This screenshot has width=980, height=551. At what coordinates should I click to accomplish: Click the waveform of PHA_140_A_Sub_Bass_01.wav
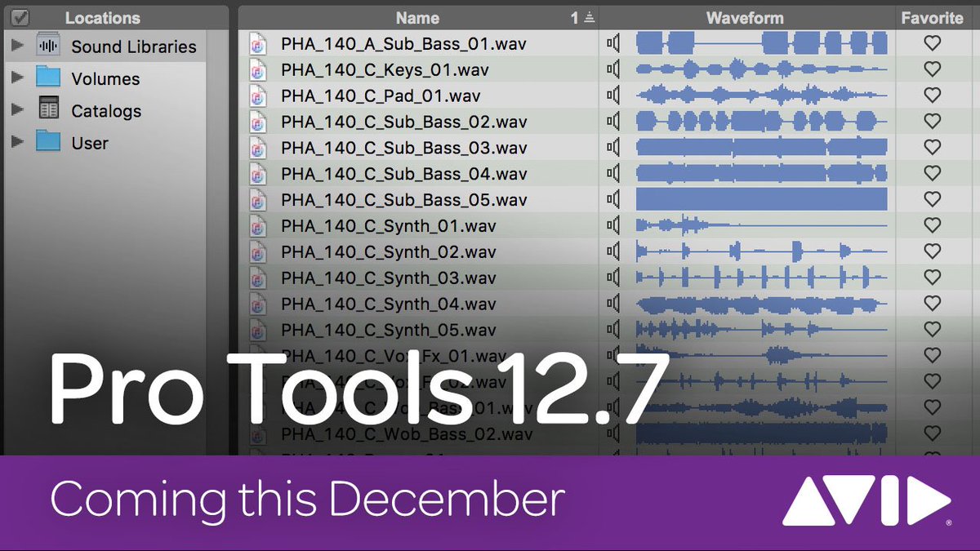point(761,43)
